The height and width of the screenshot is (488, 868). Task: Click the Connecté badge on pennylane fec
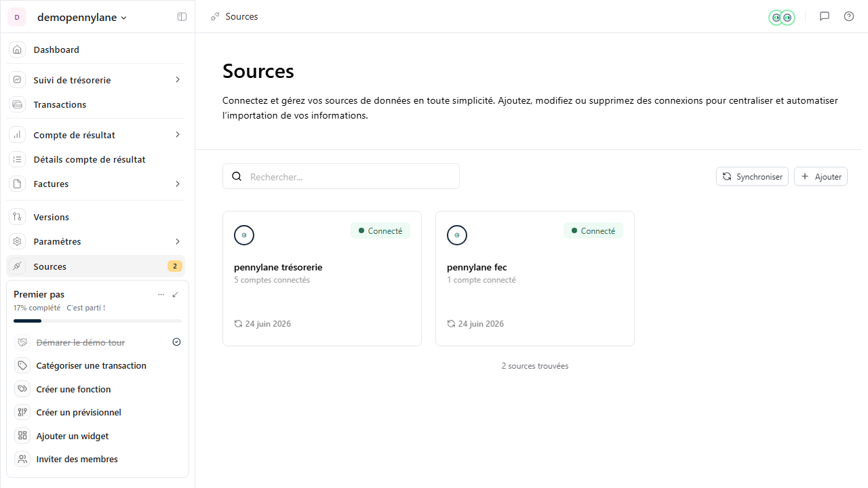tap(593, 230)
